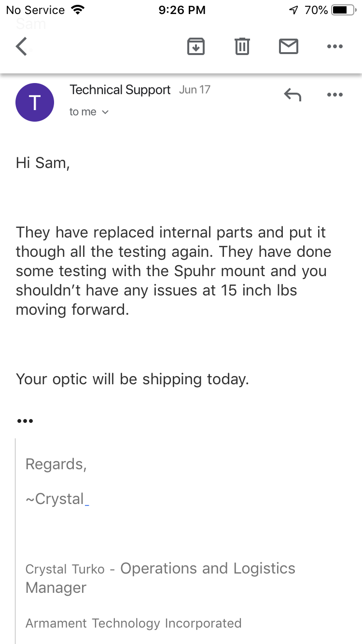Screen dimensions: 362x644
Task: Tap the "Hi Sam," greeting line
Action: (x=43, y=163)
